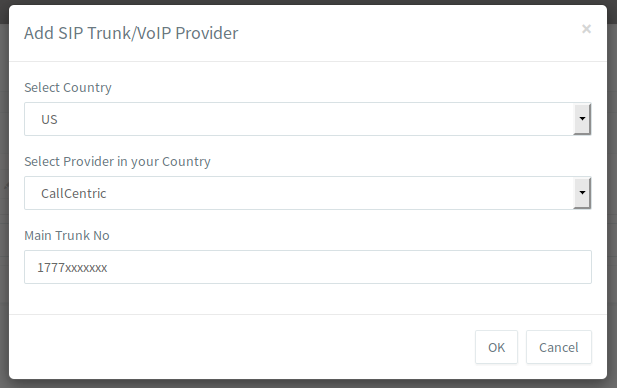617x388 pixels.
Task: Click the 1777xxxxxxx text in trunk field
Action: pos(72,268)
